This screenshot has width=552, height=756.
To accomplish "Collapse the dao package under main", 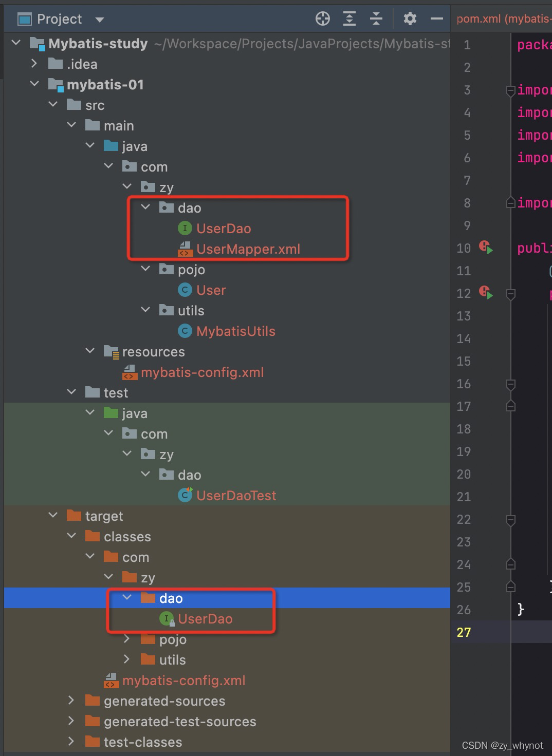I will 145,207.
